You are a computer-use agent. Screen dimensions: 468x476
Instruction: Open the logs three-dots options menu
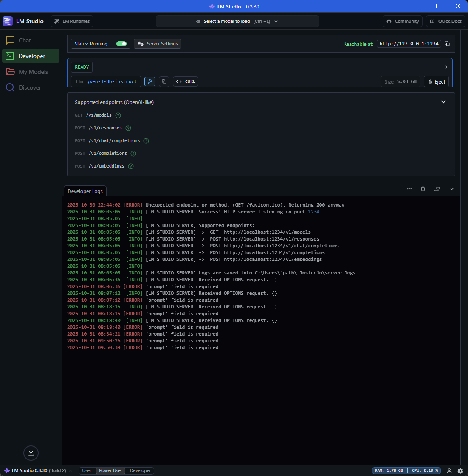click(x=409, y=189)
